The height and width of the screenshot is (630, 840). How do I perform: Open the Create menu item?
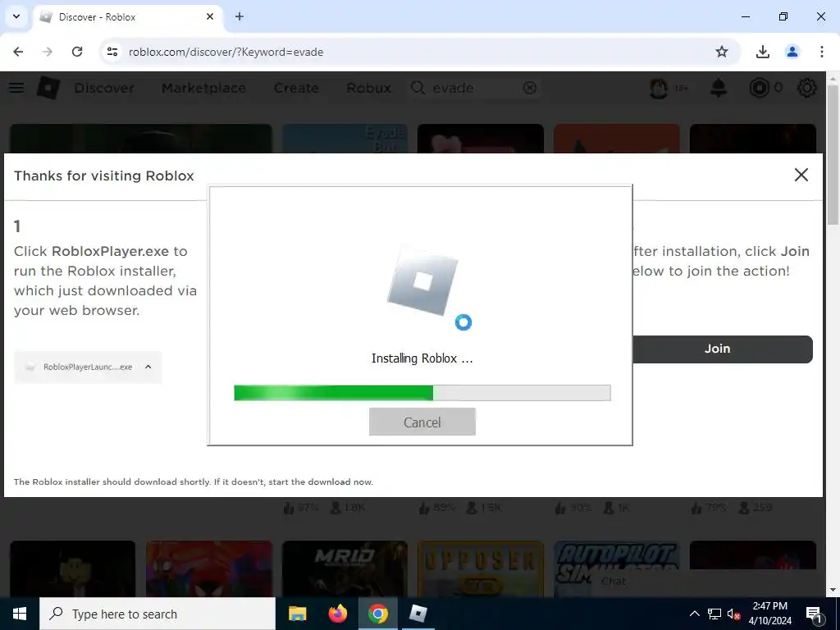296,88
